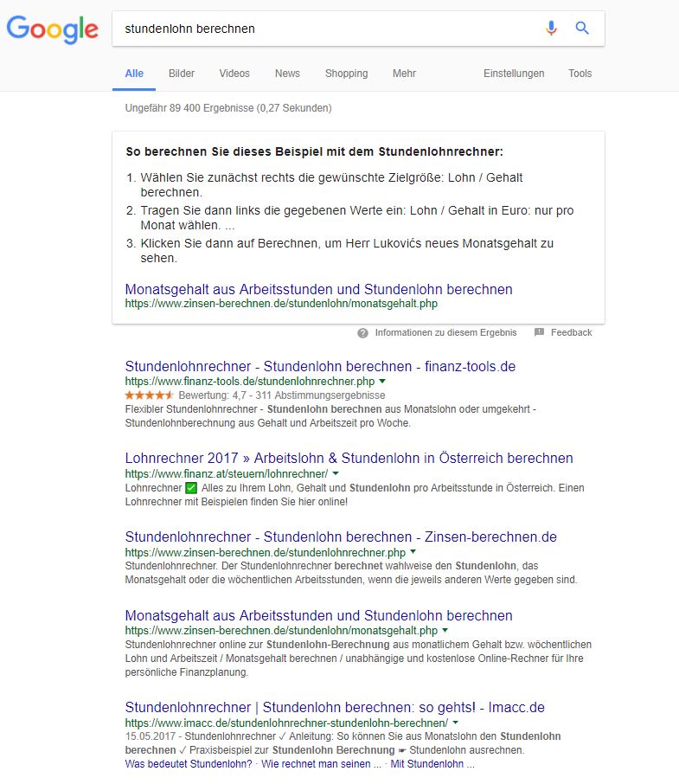Click the question mark info icon
This screenshot has width=679, height=784.
[x=363, y=332]
